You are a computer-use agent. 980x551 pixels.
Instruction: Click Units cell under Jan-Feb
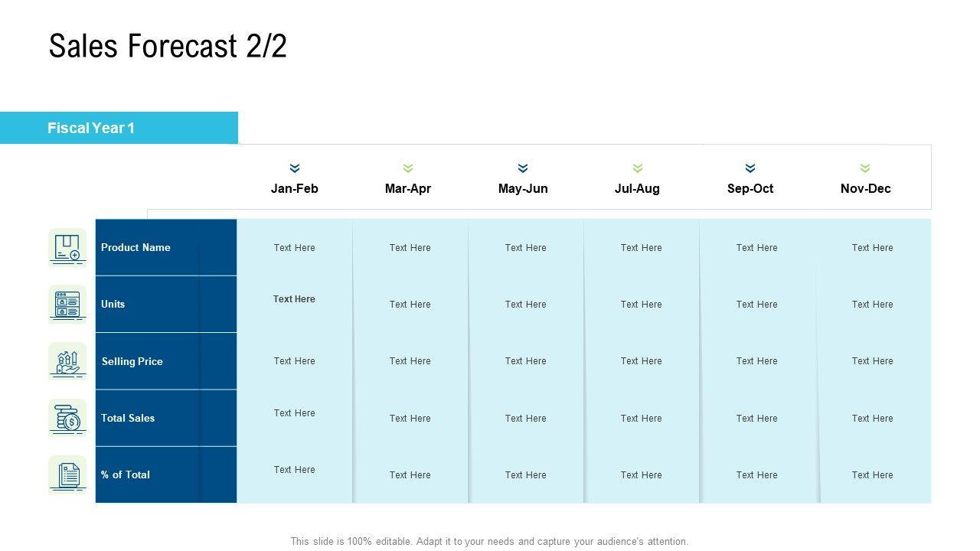point(295,299)
